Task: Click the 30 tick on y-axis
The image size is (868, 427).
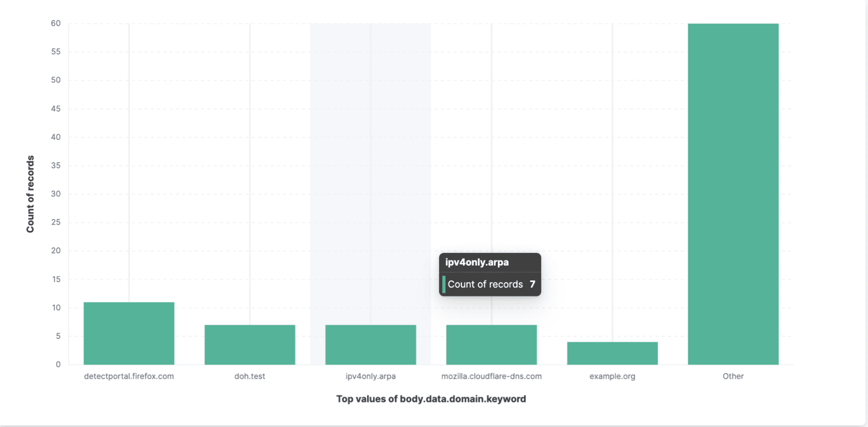Action: click(x=56, y=194)
